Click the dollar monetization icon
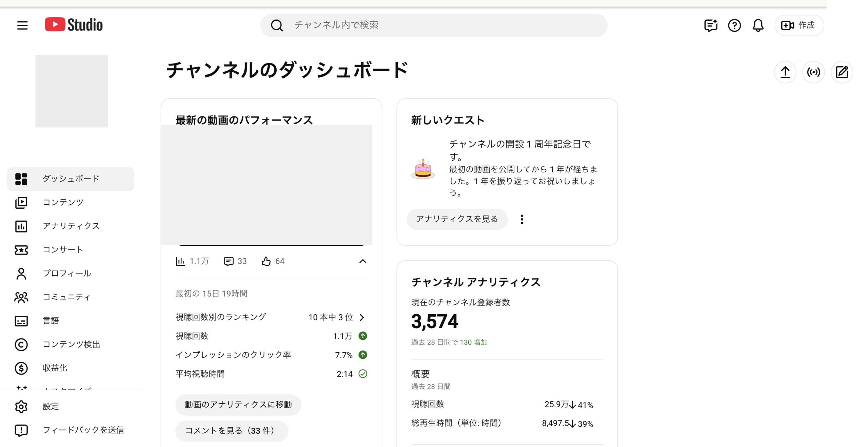The height and width of the screenshot is (447, 868). (x=21, y=368)
